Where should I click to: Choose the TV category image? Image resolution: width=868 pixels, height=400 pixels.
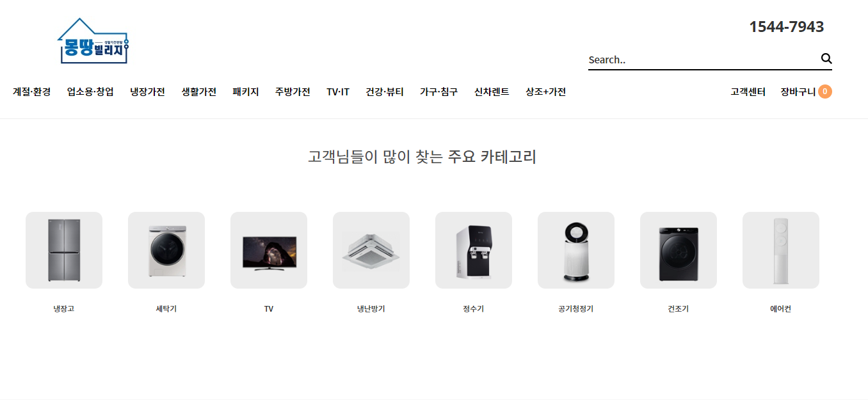pyautogui.click(x=269, y=250)
